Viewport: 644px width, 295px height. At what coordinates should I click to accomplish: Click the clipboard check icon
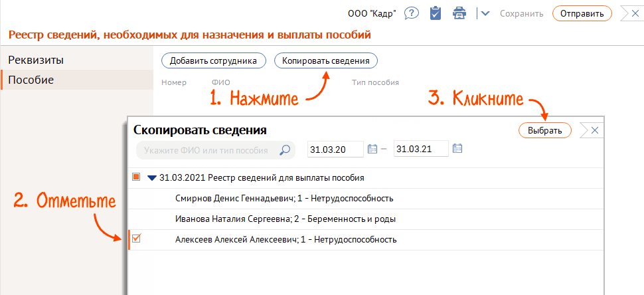click(436, 13)
